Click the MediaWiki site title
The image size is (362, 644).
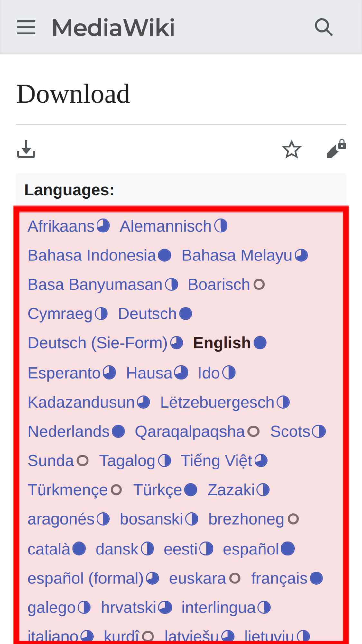[113, 28]
